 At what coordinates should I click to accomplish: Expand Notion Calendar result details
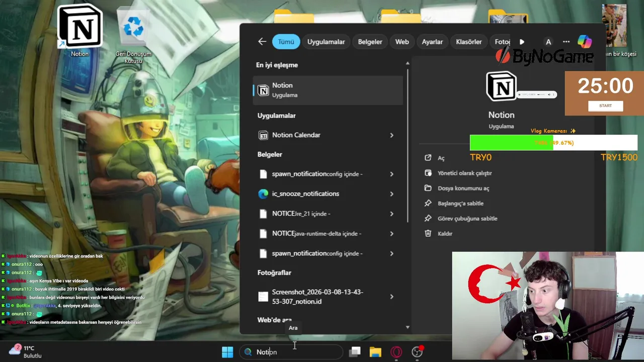(391, 135)
